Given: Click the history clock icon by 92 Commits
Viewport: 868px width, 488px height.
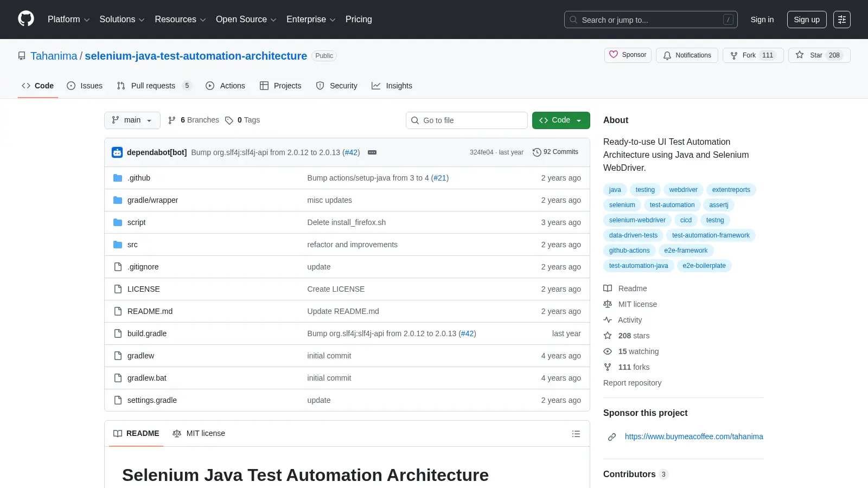Looking at the screenshot, I should point(537,152).
